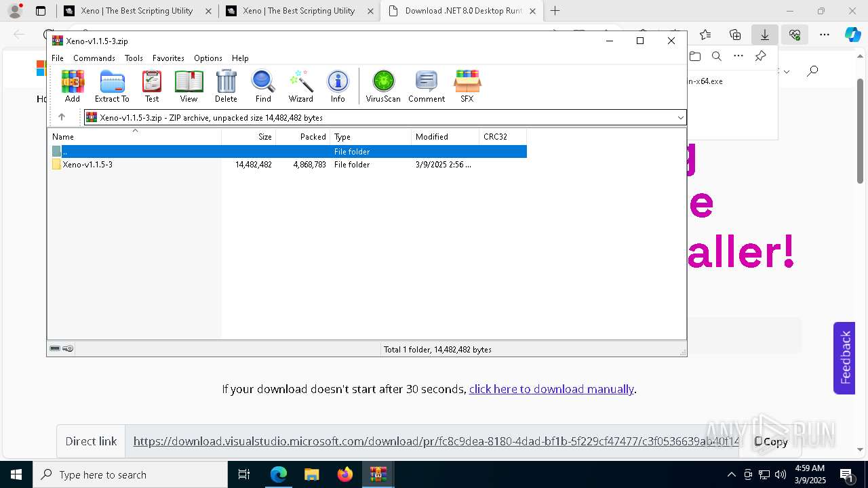
Task: Open the View toolbar icon
Action: point(189,86)
